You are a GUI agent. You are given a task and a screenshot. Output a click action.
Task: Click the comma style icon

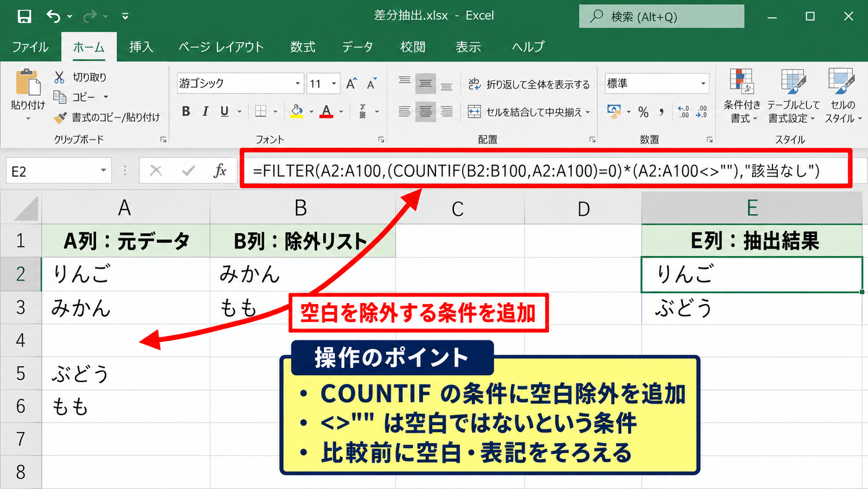(x=661, y=112)
